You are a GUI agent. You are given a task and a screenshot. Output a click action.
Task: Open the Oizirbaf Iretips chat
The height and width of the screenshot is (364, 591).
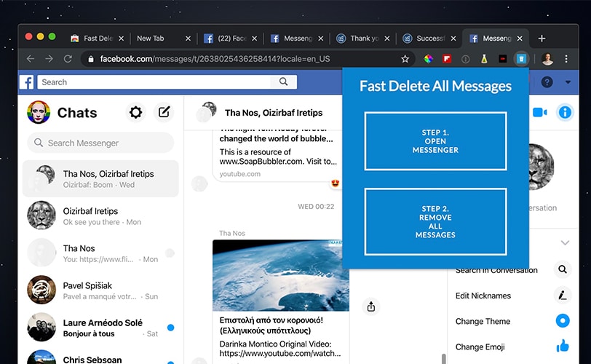(x=100, y=216)
